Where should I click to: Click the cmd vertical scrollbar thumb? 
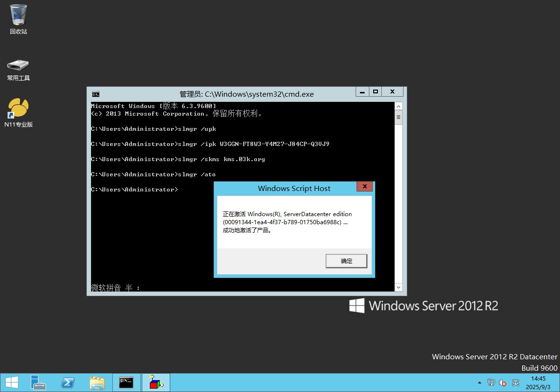click(398, 117)
